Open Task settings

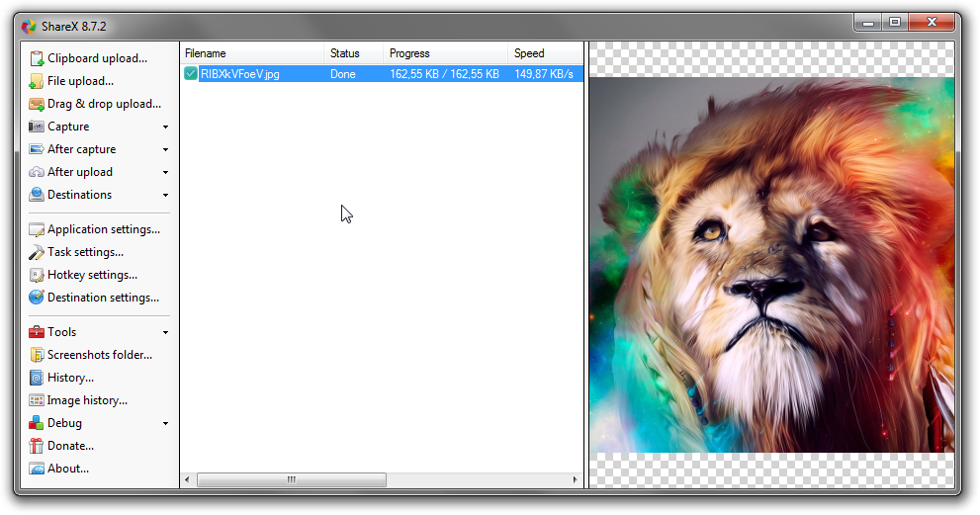click(85, 252)
